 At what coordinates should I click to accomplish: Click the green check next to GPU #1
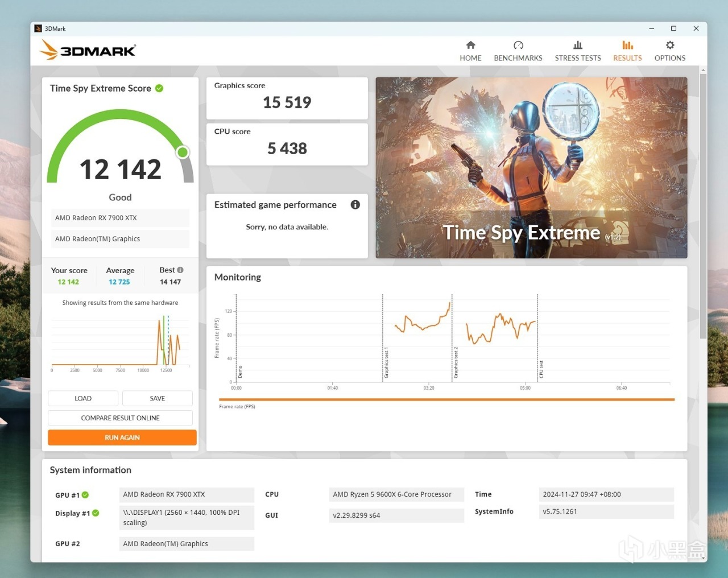pos(85,495)
